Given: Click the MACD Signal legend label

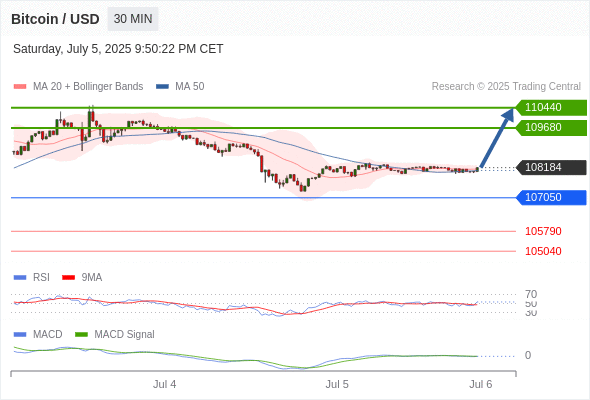Looking at the screenshot, I should coord(124,335).
